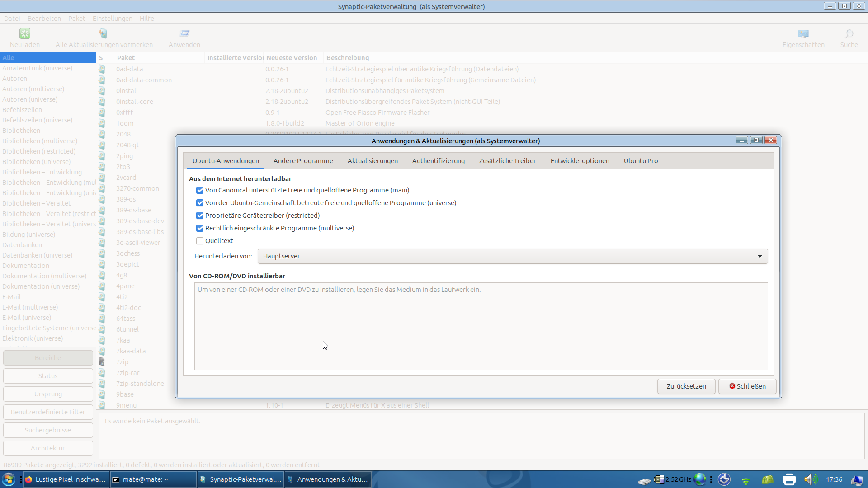Enable the Quelltext checkbox

pos(200,241)
